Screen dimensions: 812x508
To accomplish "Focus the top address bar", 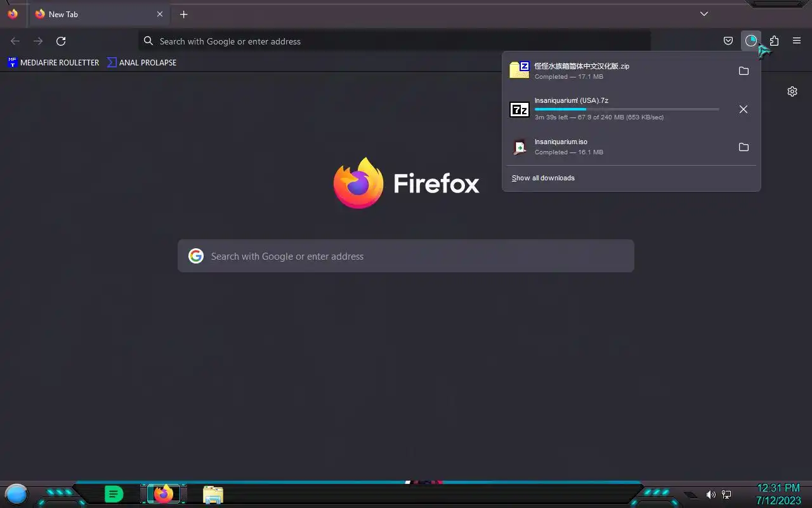I will click(x=395, y=41).
